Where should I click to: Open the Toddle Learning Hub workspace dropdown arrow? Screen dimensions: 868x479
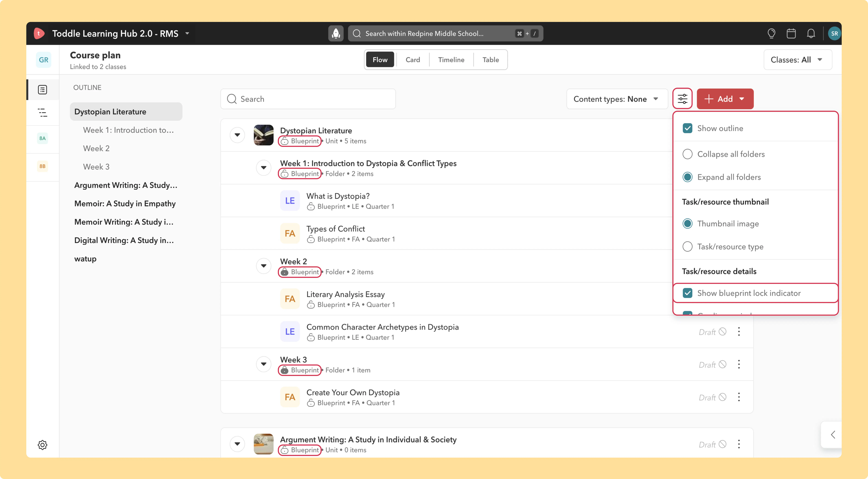(x=187, y=33)
